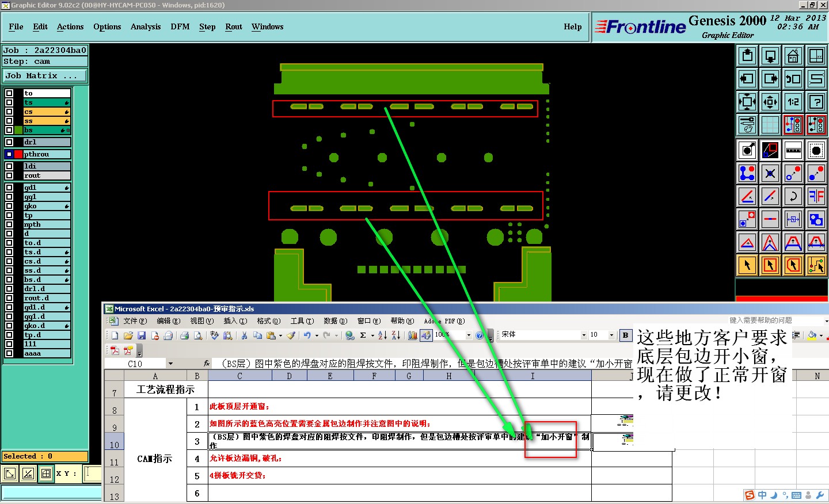Select the rotate curved-arrow tool
Image resolution: width=829 pixels, height=504 pixels.
[x=793, y=196]
